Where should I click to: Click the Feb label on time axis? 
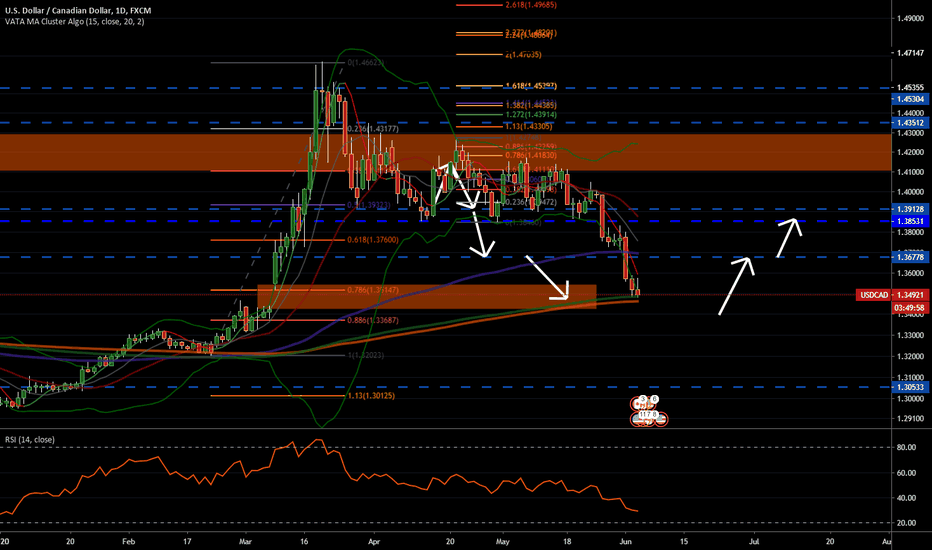point(128,542)
